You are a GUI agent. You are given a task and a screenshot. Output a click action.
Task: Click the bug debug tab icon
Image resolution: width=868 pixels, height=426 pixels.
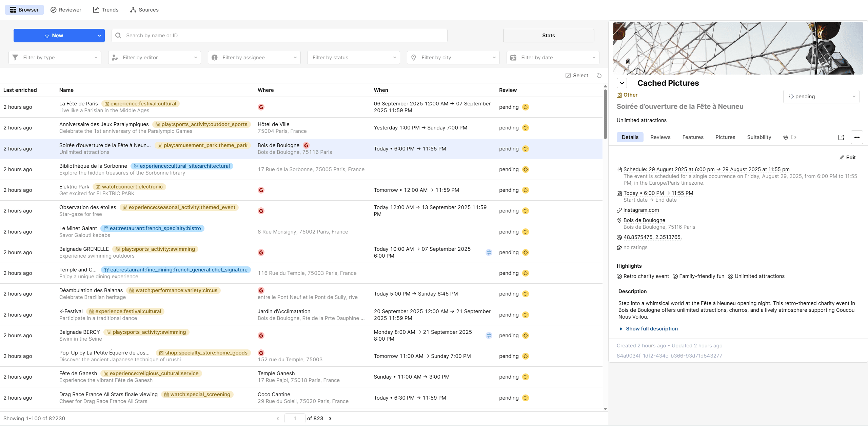pos(786,137)
